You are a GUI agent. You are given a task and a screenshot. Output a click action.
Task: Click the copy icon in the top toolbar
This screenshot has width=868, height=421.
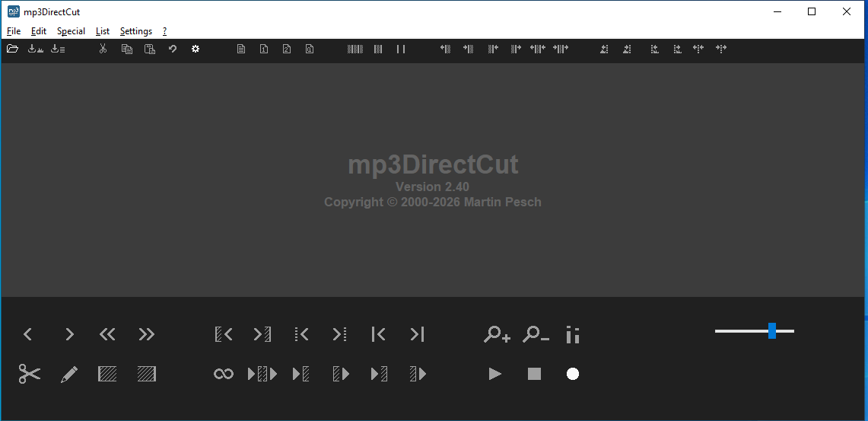[x=127, y=49]
